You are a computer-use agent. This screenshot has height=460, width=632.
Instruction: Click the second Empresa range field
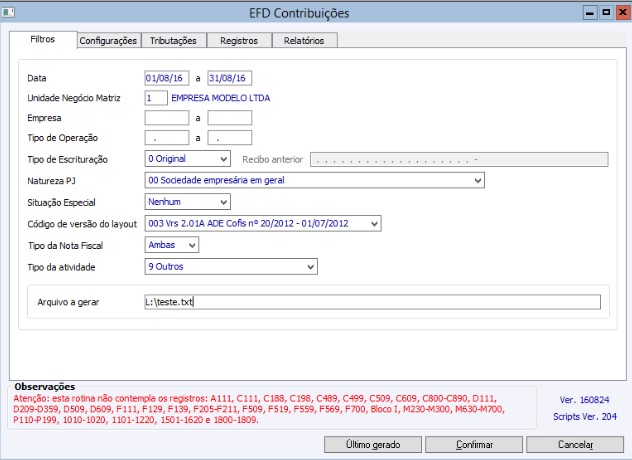click(230, 118)
